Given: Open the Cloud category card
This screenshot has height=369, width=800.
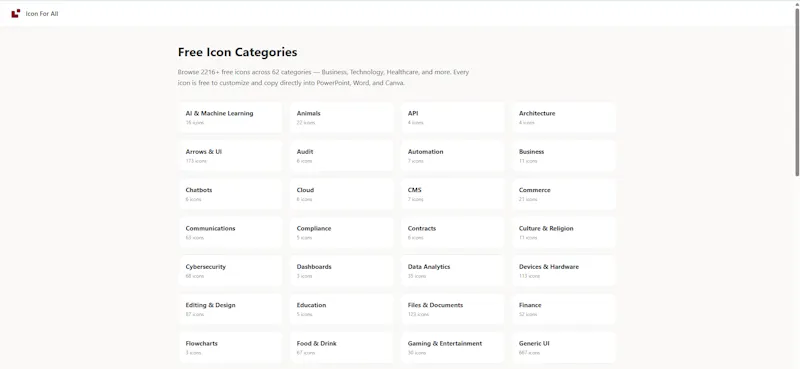Looking at the screenshot, I should (341, 194).
